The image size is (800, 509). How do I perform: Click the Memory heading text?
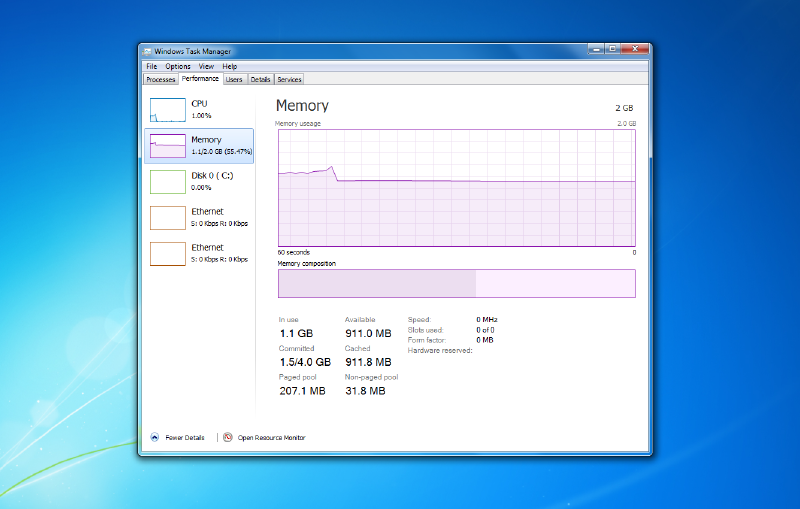pyautogui.click(x=302, y=106)
